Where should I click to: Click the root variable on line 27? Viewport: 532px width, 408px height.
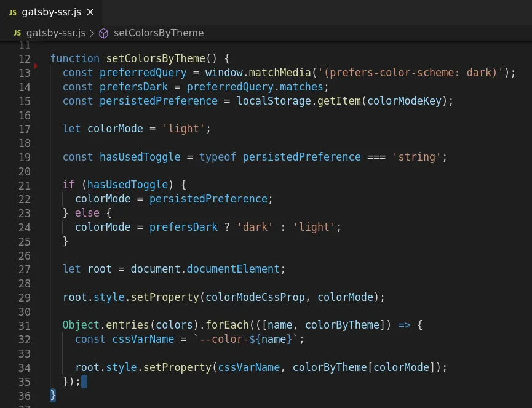(100, 269)
